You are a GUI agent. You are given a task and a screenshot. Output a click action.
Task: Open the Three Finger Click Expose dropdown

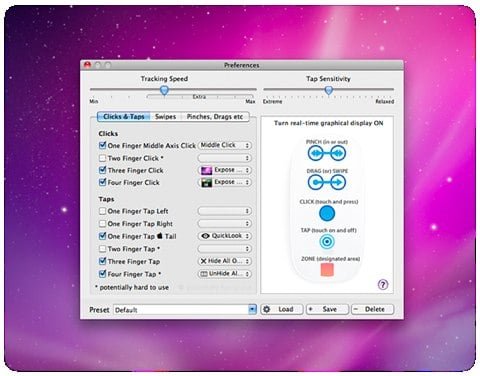(225, 170)
